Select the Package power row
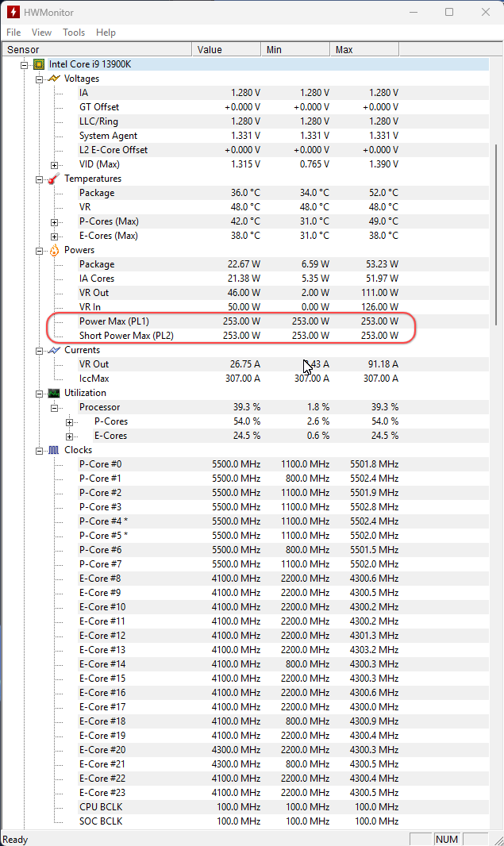The width and height of the screenshot is (504, 846). (x=283, y=264)
